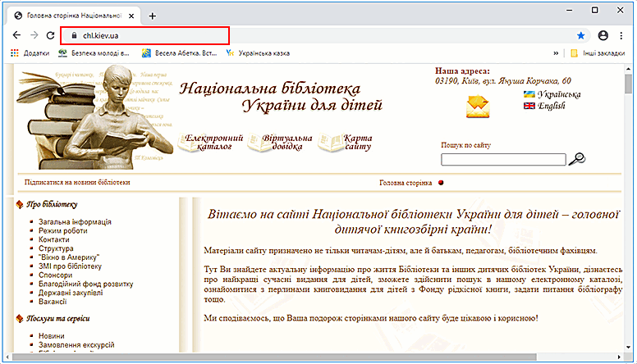Click the horizontal scrollbar thumb
The height and width of the screenshot is (364, 637).
tap(274, 357)
